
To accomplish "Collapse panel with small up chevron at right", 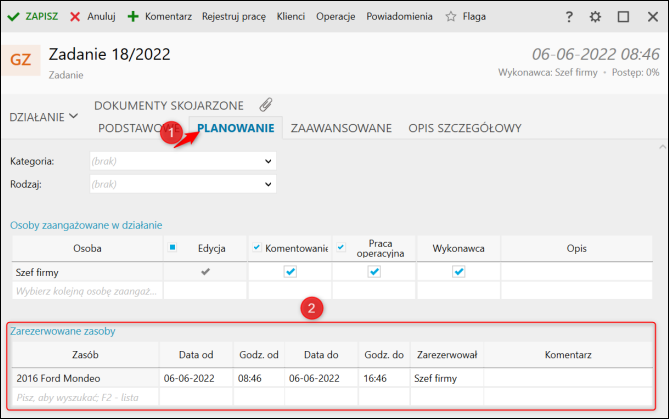I will pyautogui.click(x=662, y=147).
